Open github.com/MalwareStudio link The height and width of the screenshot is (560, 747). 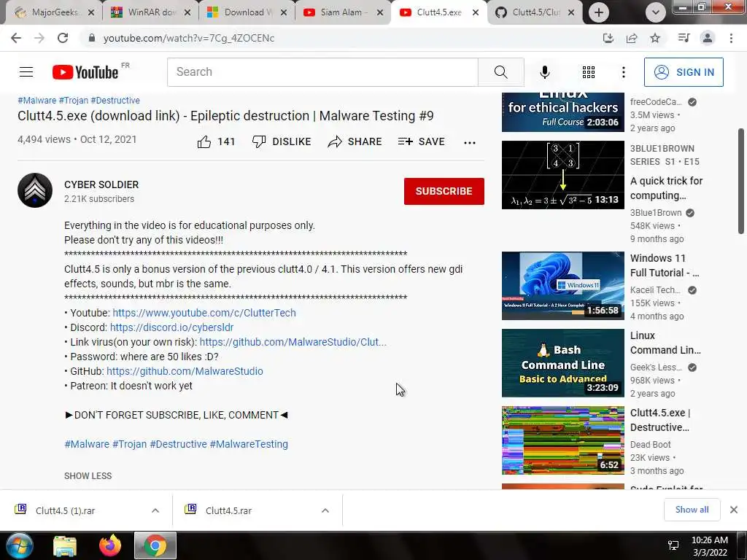[185, 371]
